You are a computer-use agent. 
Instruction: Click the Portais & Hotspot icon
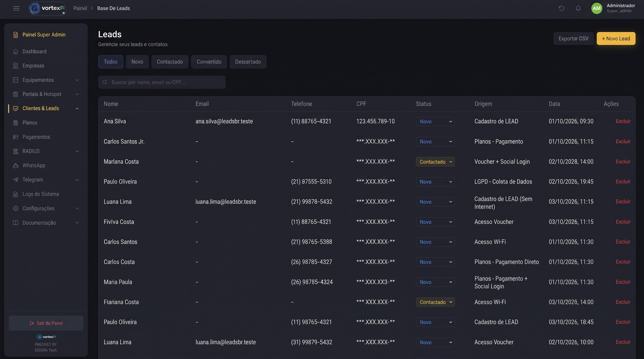15,94
